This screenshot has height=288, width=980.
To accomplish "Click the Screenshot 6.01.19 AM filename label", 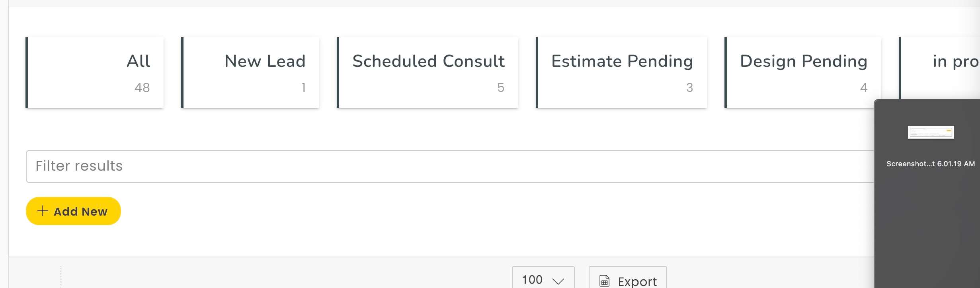I will (x=931, y=163).
